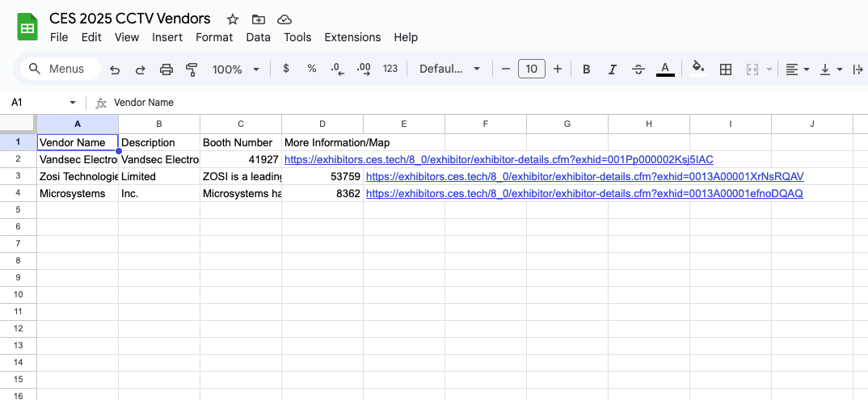Open the Format menu
The width and height of the screenshot is (868, 400).
tap(214, 37)
